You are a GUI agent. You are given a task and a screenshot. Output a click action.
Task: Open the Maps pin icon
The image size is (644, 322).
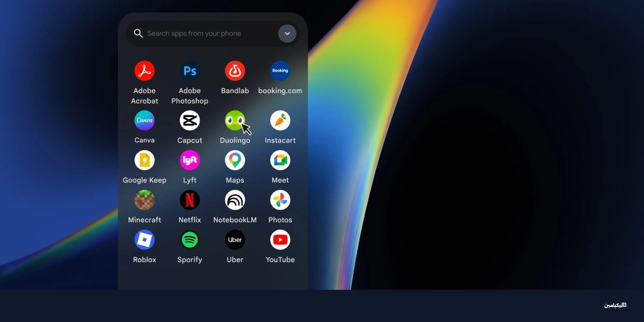point(235,160)
